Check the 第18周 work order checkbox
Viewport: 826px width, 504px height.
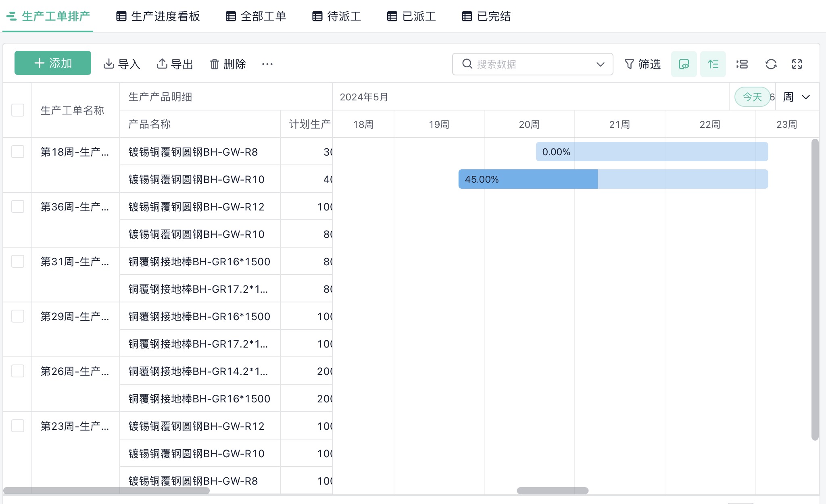18,152
